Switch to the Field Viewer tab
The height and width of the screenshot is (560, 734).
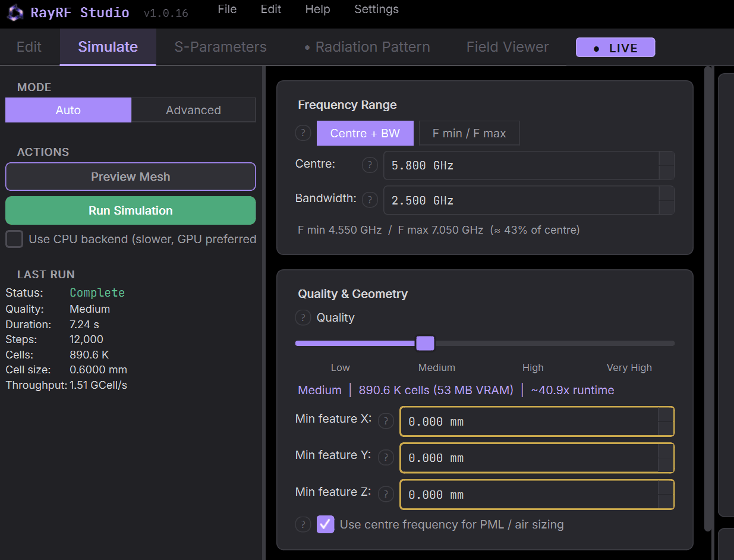(508, 47)
